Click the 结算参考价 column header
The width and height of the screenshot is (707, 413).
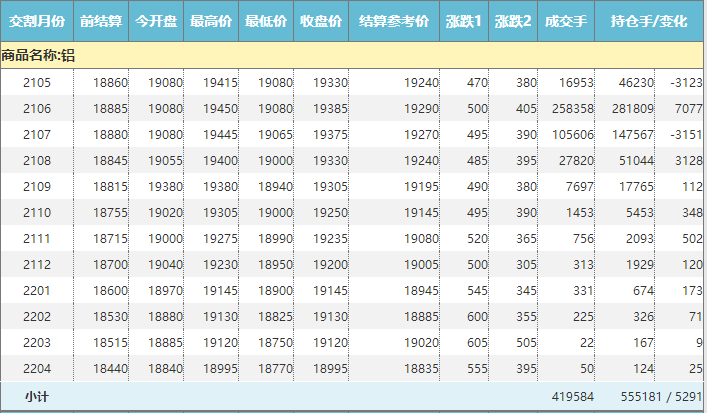click(394, 21)
